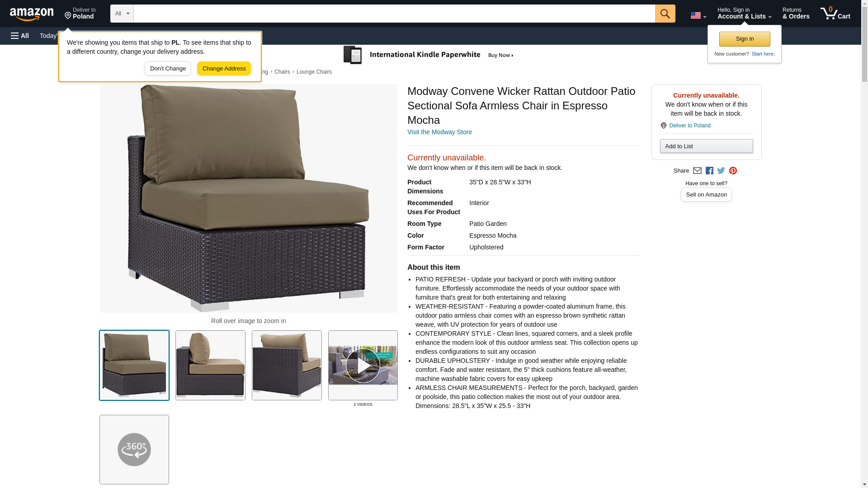Image resolution: width=868 pixels, height=488 pixels.
Task: Play the product video thumbnail
Action: tap(363, 365)
